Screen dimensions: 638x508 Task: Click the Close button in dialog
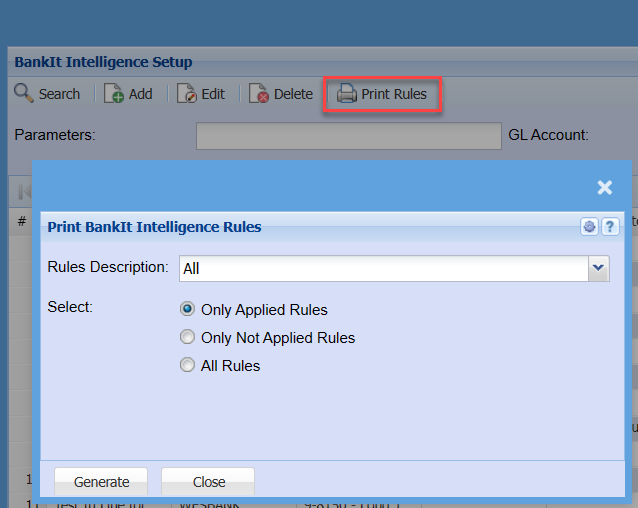208,482
